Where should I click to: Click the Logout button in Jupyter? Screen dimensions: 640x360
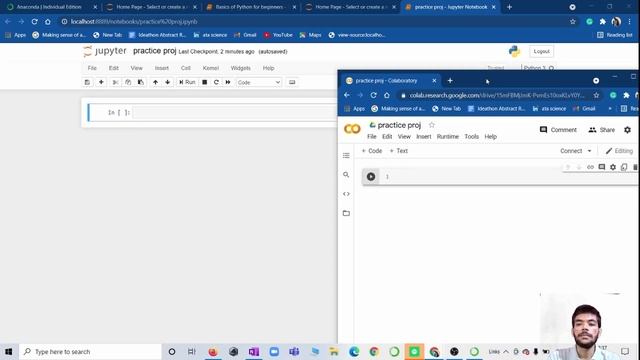[x=541, y=51]
